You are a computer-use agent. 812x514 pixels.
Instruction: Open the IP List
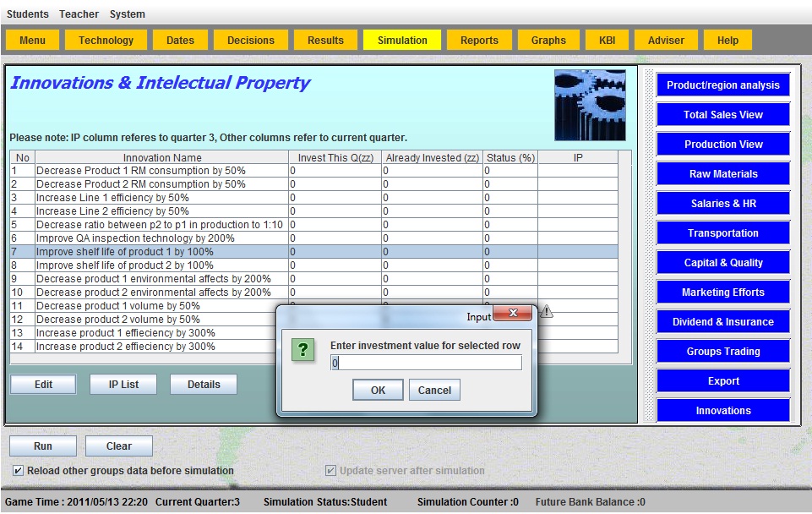tap(123, 384)
